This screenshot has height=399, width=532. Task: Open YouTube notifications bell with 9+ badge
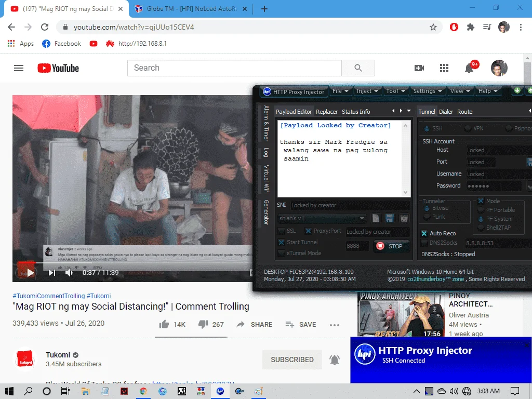click(x=470, y=68)
